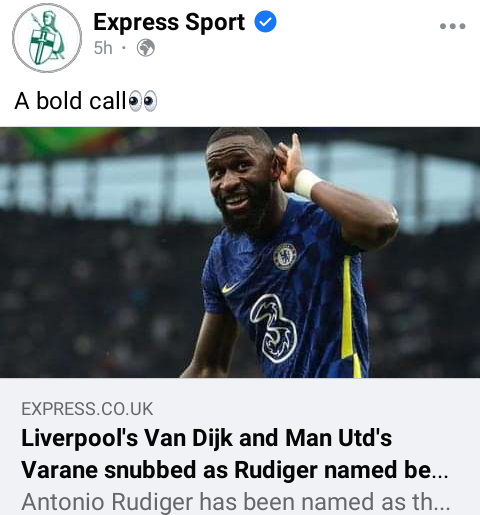Viewport: 480px width, 515px height.
Task: Click the player's white wristband in photo
Action: pos(306,183)
